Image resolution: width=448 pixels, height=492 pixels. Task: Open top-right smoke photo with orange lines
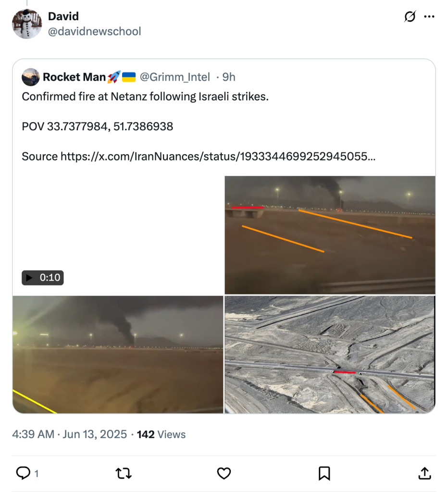click(330, 234)
